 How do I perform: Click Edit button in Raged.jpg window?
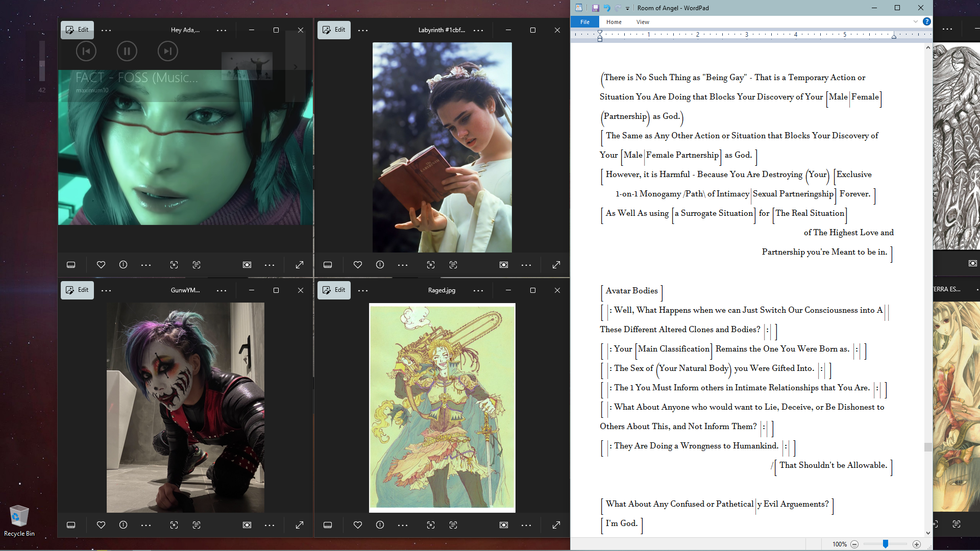pos(334,290)
